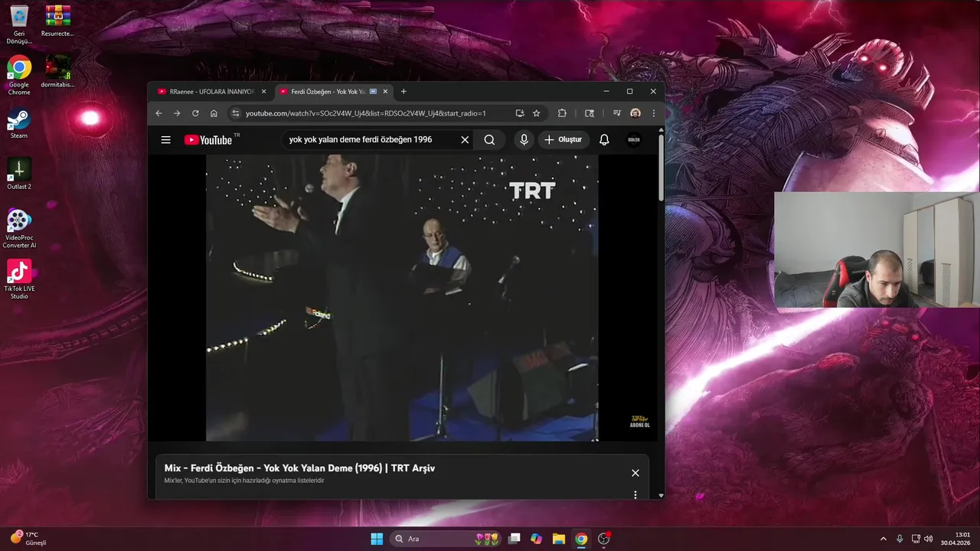The image size is (980, 551).
Task: Open Task View on taskbar
Action: click(514, 539)
